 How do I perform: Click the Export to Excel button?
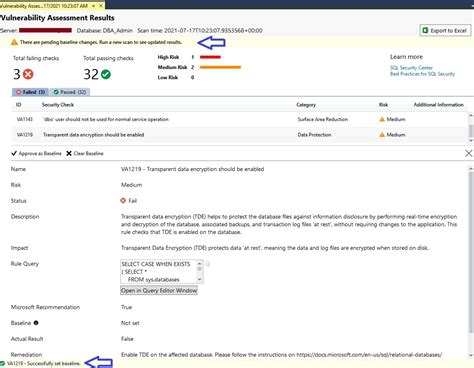(x=445, y=30)
